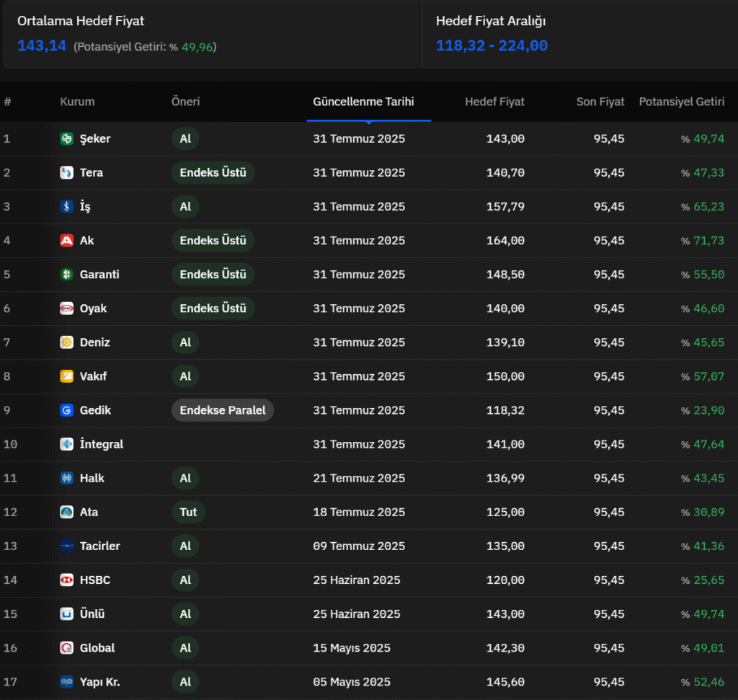Click target price 164,00 in Ak row
The width and height of the screenshot is (738, 700).
coord(505,241)
